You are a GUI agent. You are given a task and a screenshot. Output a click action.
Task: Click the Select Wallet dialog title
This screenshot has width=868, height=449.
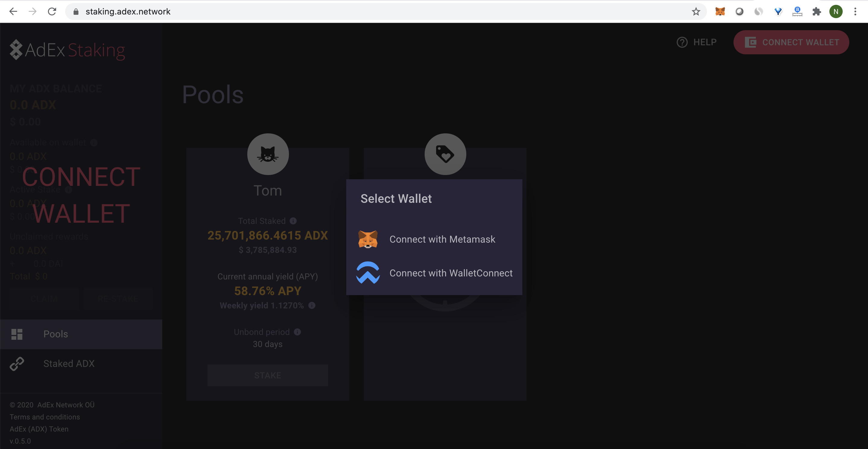pos(396,199)
